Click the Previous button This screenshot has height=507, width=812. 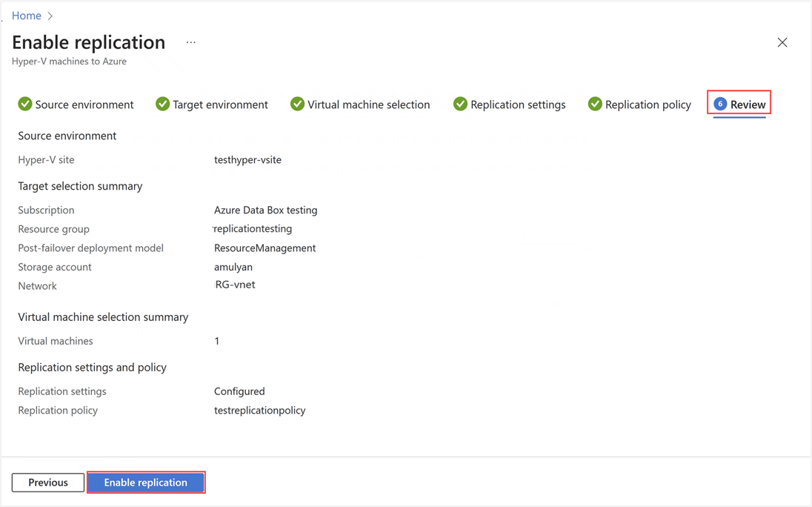coord(47,482)
